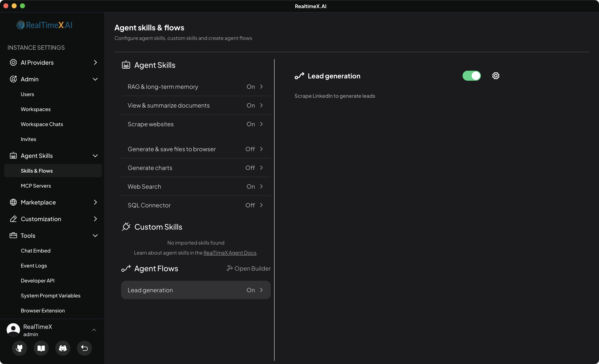Click the Customization pencil icon

[x=13, y=219]
